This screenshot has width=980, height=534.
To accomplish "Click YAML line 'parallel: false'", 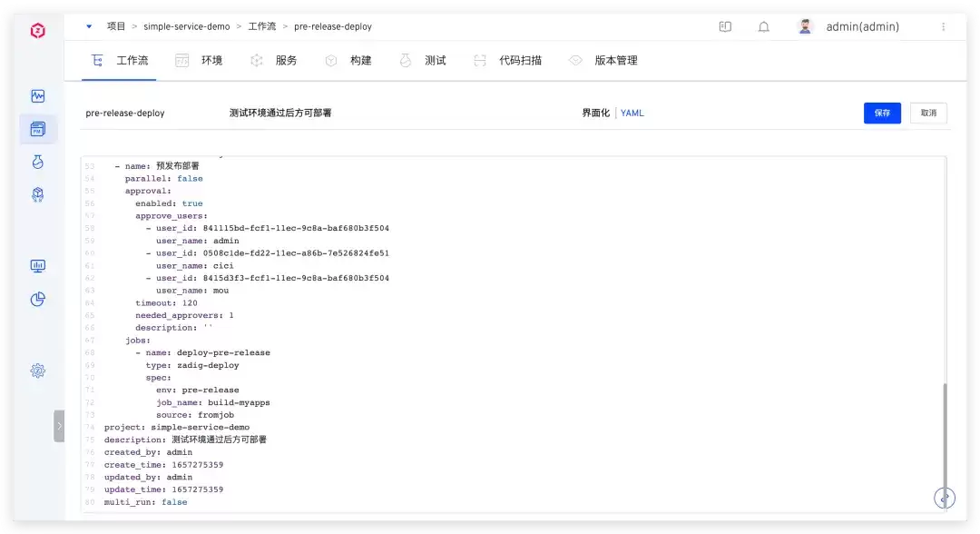I will 163,179.
